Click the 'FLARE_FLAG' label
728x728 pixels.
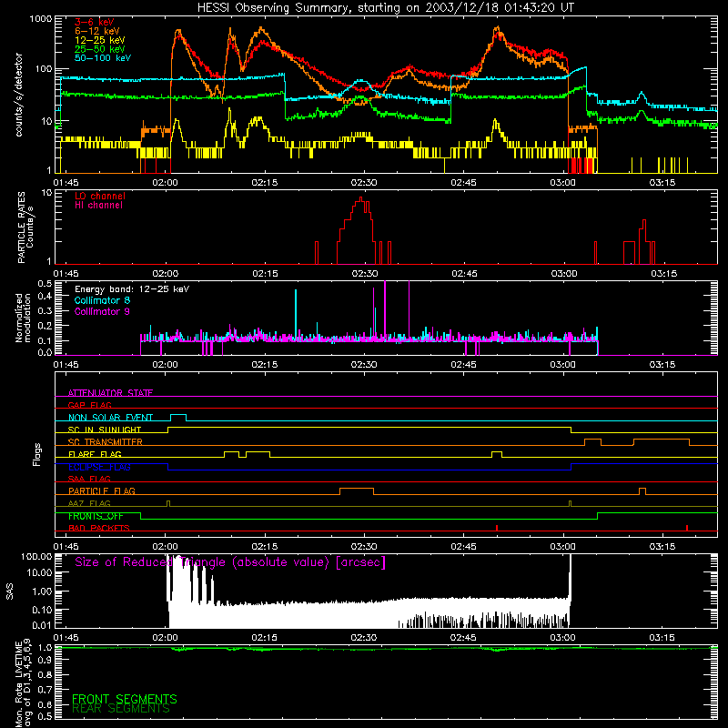coord(95,454)
